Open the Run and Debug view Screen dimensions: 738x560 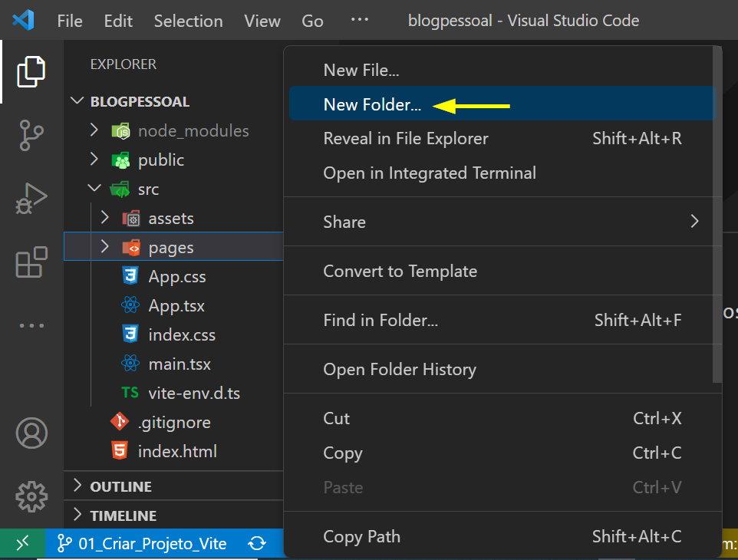[x=31, y=199]
